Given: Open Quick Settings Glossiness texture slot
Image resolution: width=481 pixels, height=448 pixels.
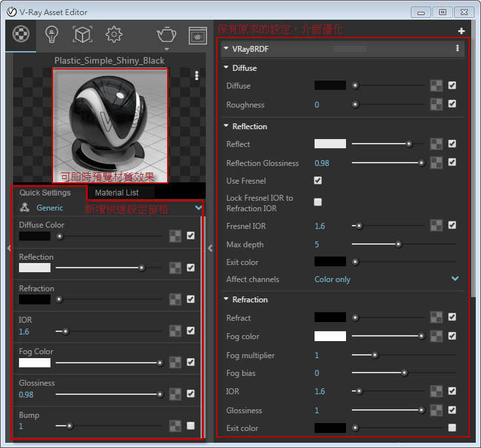Looking at the screenshot, I should (175, 394).
